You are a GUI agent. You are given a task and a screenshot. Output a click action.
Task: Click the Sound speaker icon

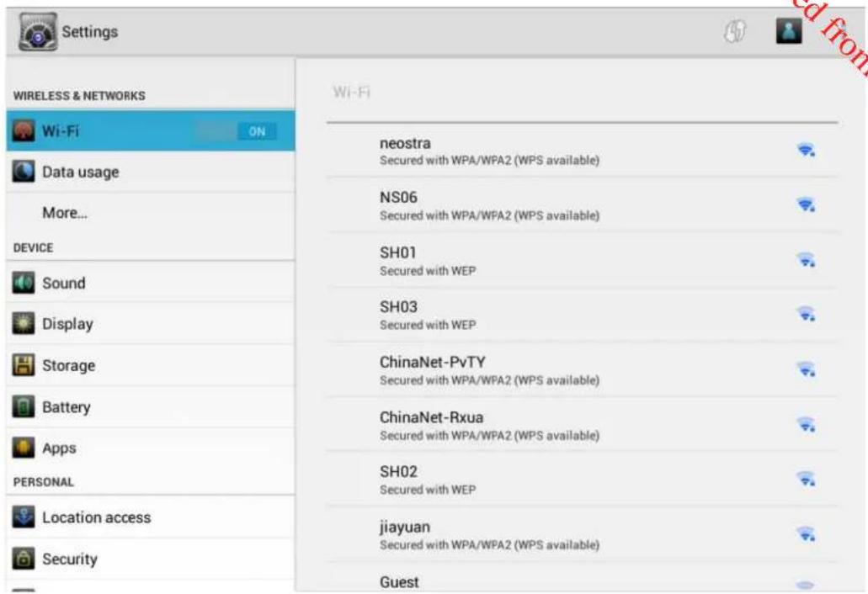tap(24, 283)
